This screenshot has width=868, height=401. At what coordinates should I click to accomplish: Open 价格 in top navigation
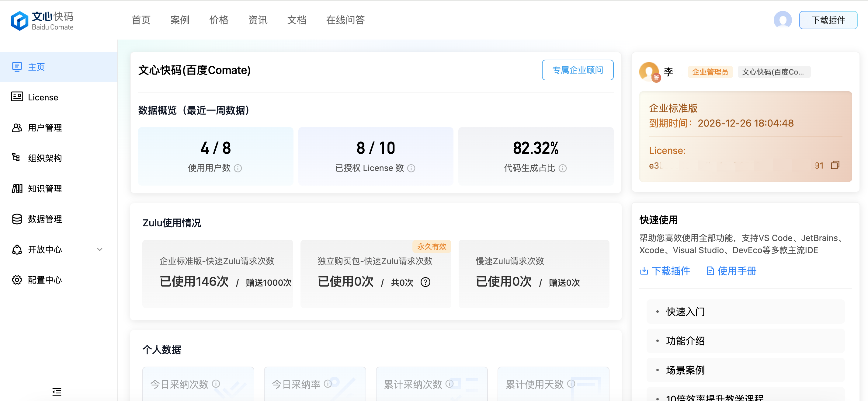[219, 20]
